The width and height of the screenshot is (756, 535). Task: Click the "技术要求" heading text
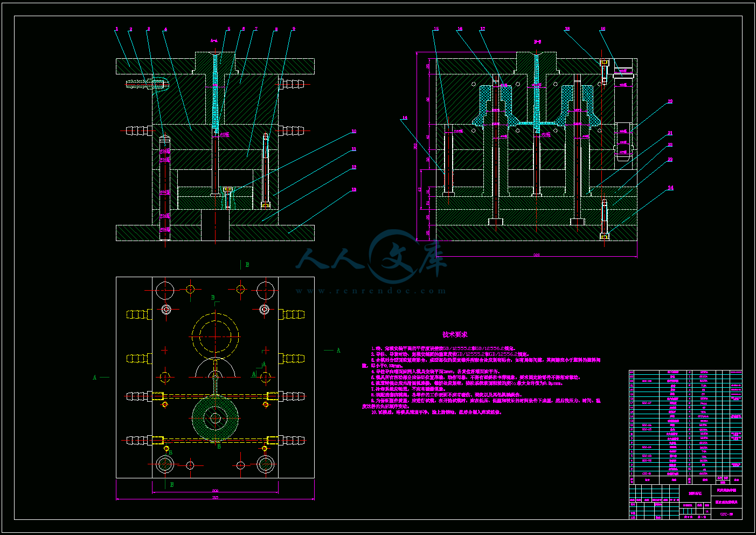point(455,335)
